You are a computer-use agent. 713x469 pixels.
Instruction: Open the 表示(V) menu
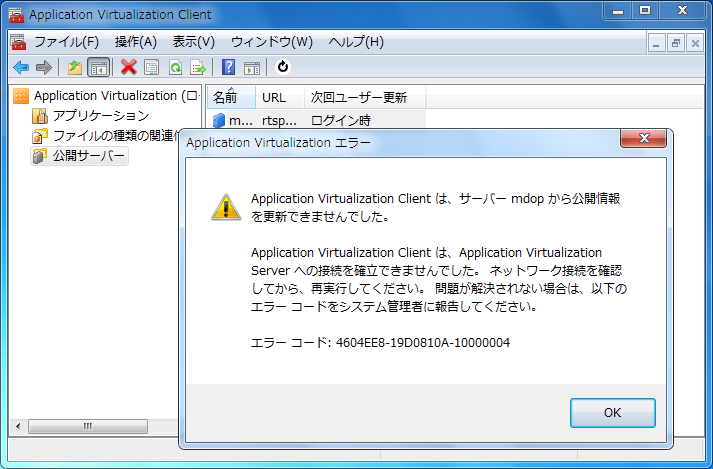pos(194,42)
